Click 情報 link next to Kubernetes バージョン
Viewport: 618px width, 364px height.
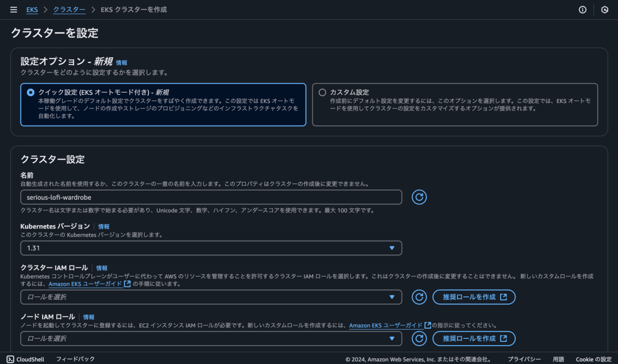coord(104,227)
